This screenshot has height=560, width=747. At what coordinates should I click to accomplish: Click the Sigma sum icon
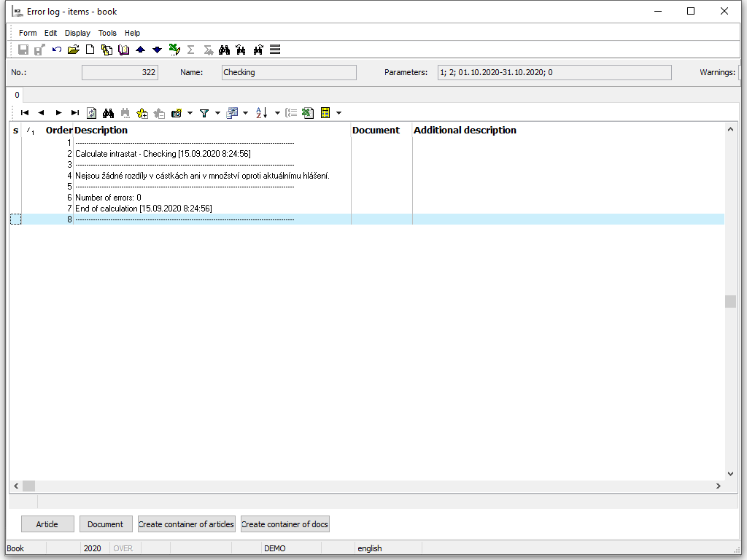190,50
